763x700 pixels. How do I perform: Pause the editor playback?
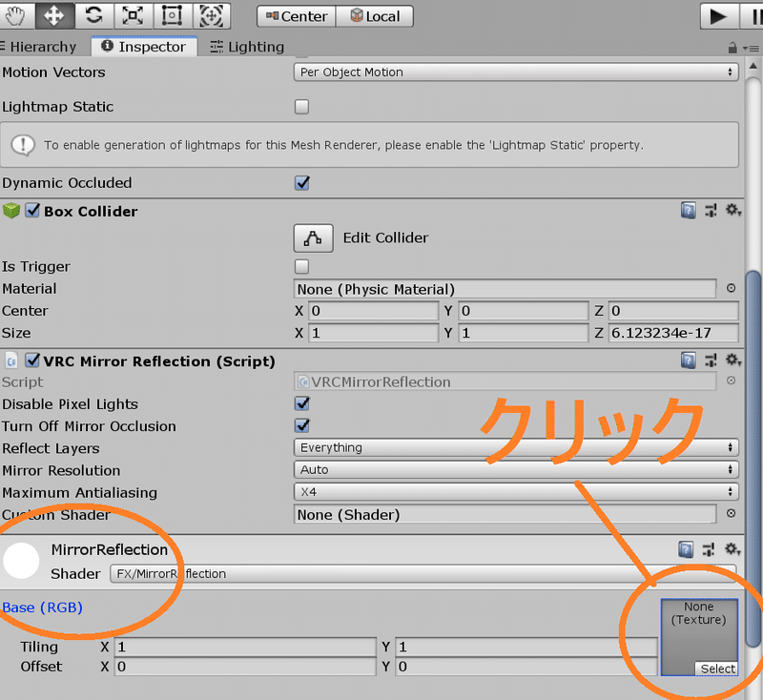pyautogui.click(x=752, y=16)
